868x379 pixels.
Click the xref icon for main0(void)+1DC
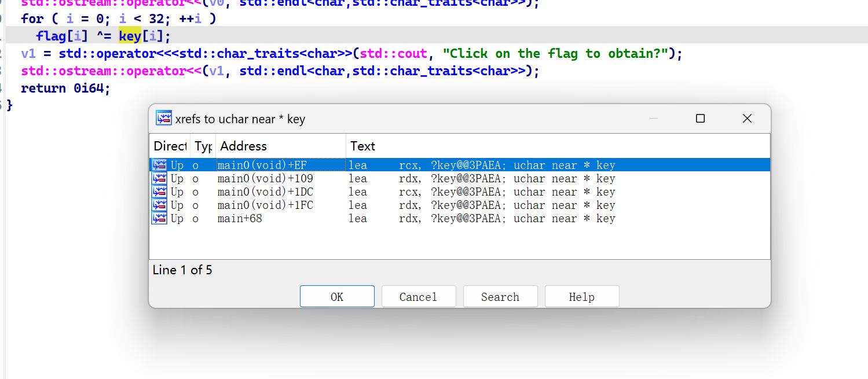(x=159, y=192)
